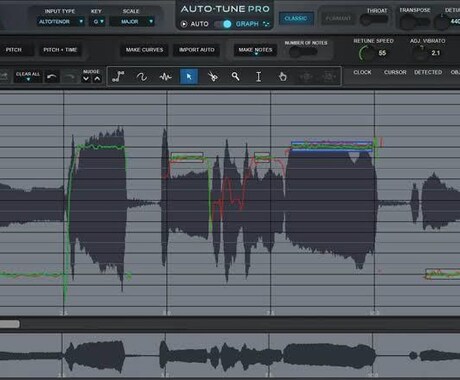Select the Hand scroll tool
The width and height of the screenshot is (460, 380).
282,77
